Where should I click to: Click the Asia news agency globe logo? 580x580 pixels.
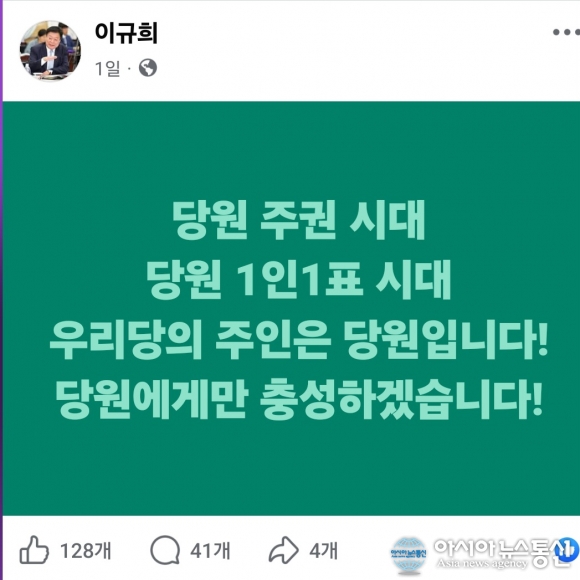tap(409, 555)
